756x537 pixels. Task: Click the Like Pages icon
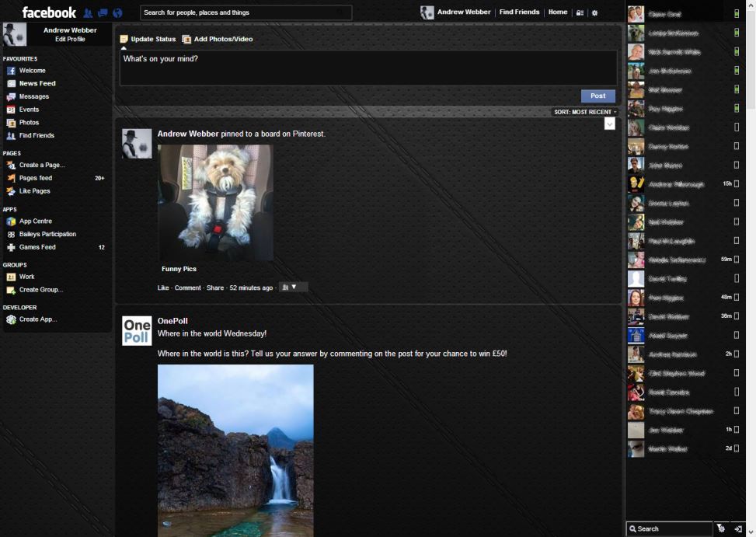pyautogui.click(x=11, y=191)
